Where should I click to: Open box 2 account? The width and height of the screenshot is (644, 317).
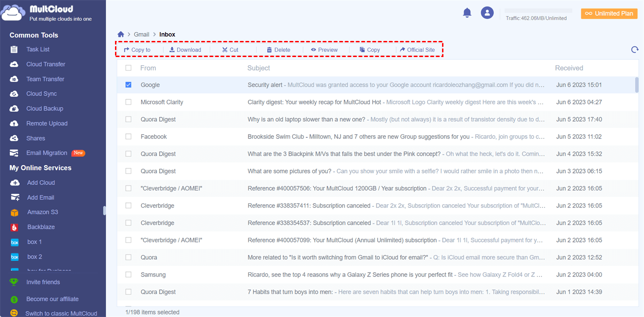(x=34, y=257)
